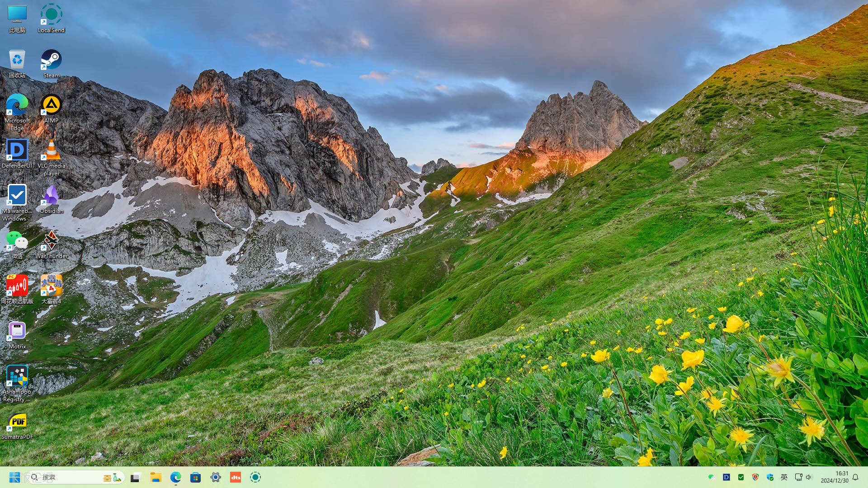This screenshot has width=868, height=488.
Task: Open Microsoft Edge from the taskbar
Action: coord(176,477)
